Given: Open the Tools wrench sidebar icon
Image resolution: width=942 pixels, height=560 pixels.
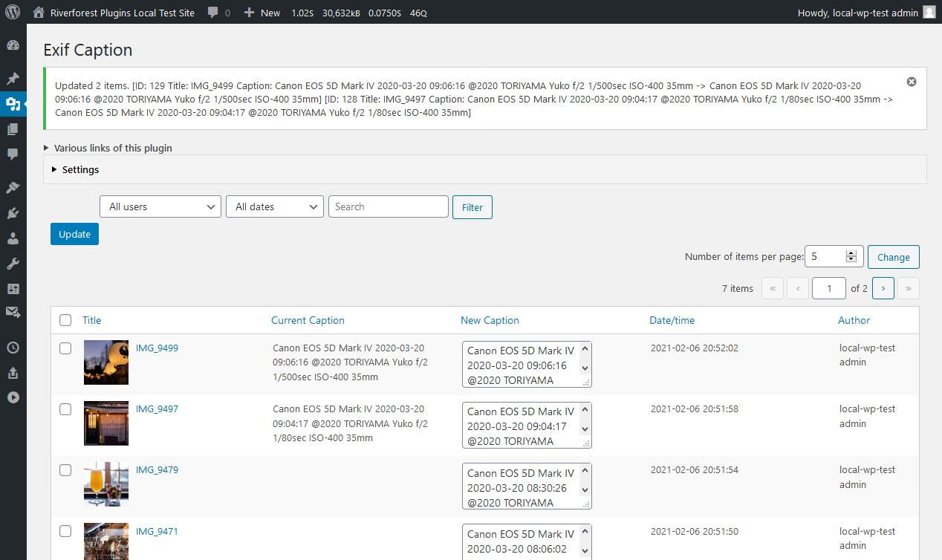Looking at the screenshot, I should (x=13, y=264).
